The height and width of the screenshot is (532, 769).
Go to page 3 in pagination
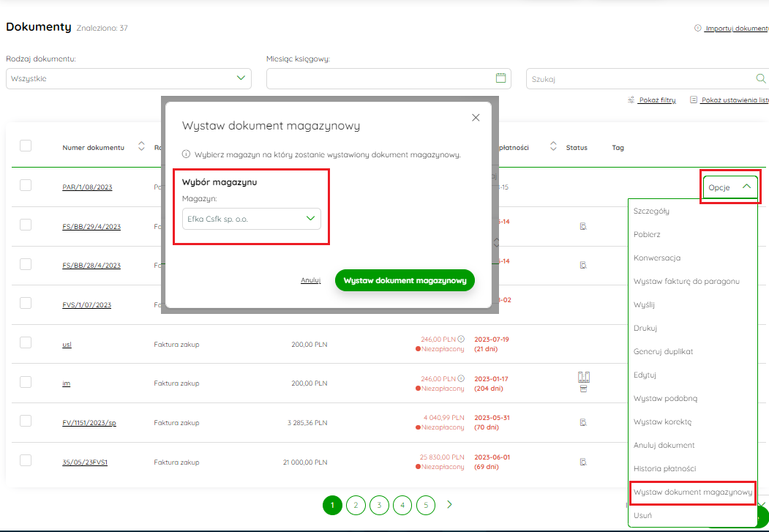click(379, 505)
